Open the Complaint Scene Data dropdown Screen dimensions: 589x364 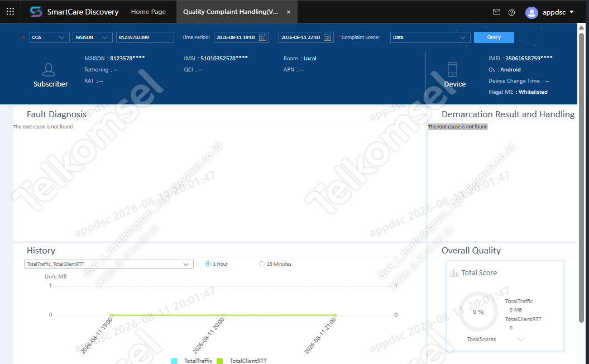click(430, 37)
